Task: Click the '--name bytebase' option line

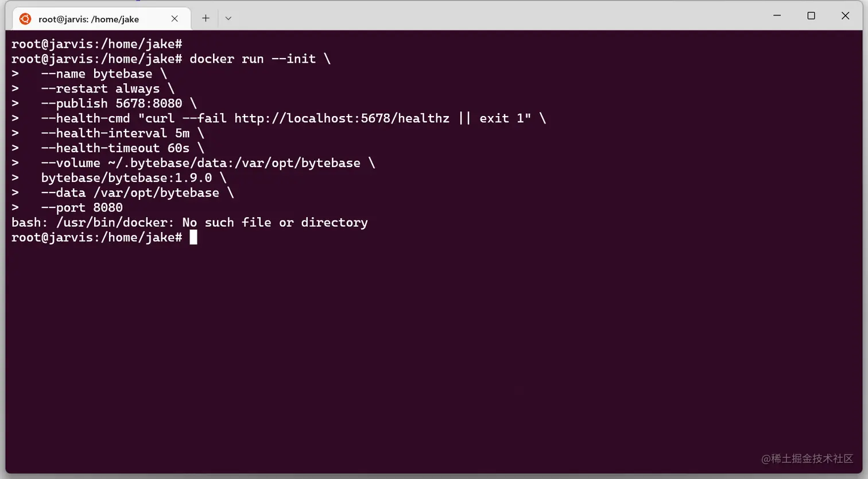Action: click(x=96, y=74)
